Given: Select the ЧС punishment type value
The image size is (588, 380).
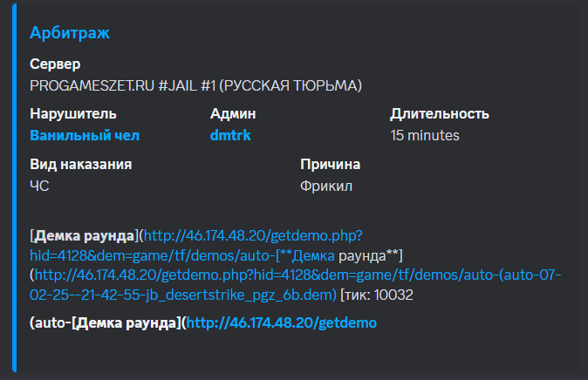Looking at the screenshot, I should (x=39, y=186).
